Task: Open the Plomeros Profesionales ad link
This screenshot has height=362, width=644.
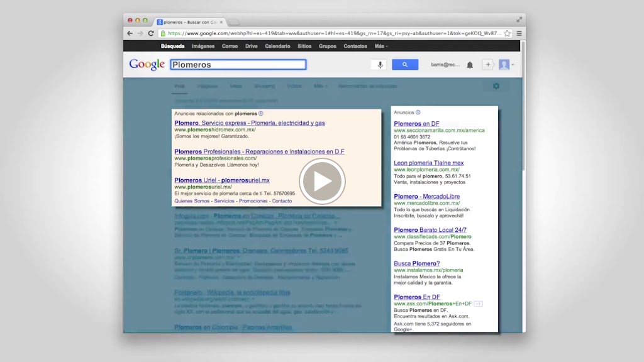Action: point(259,151)
